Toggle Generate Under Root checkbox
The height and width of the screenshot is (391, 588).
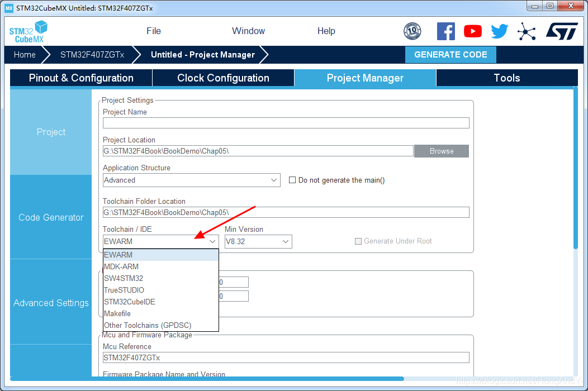[x=358, y=241]
